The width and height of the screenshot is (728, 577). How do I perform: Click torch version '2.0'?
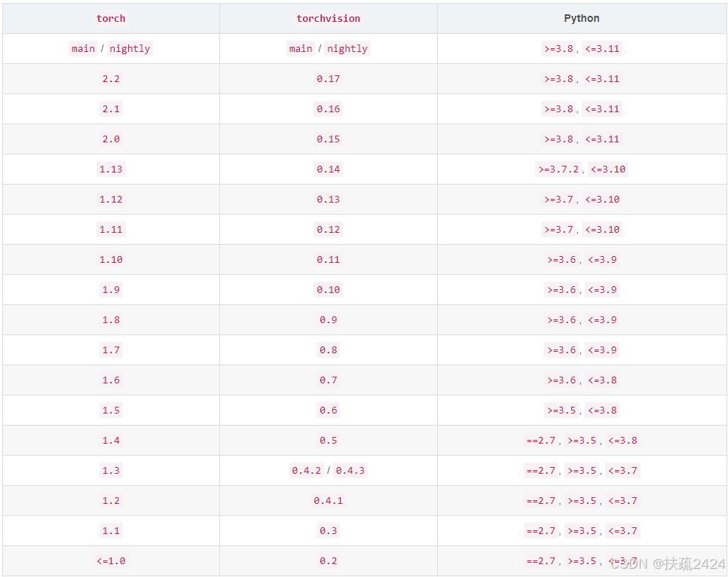click(111, 139)
